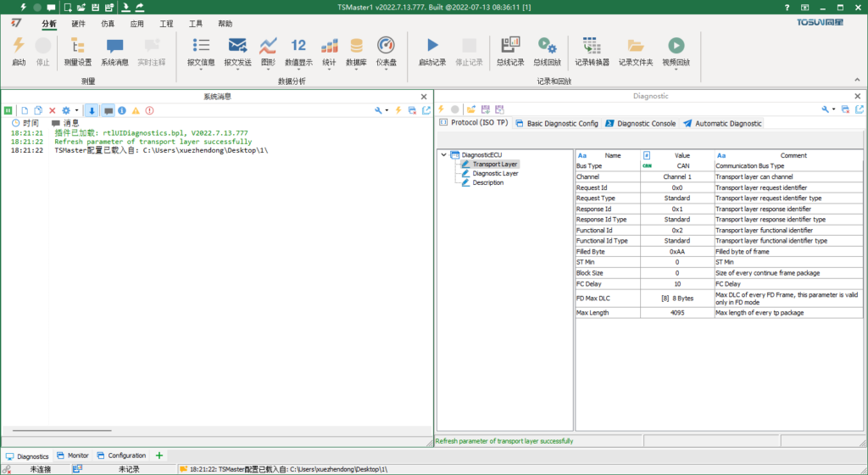Viewport: 868px width, 475px height.
Task: Click the Monitor tab at bottom
Action: [x=72, y=455]
